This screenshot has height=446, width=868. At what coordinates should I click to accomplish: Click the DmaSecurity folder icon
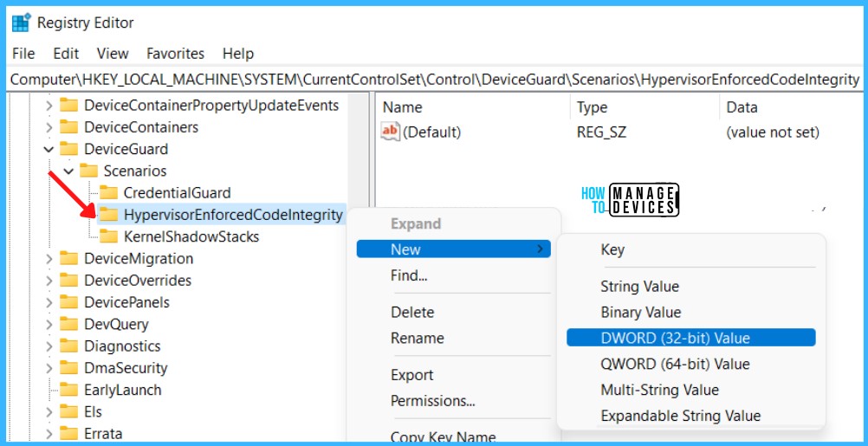(68, 367)
